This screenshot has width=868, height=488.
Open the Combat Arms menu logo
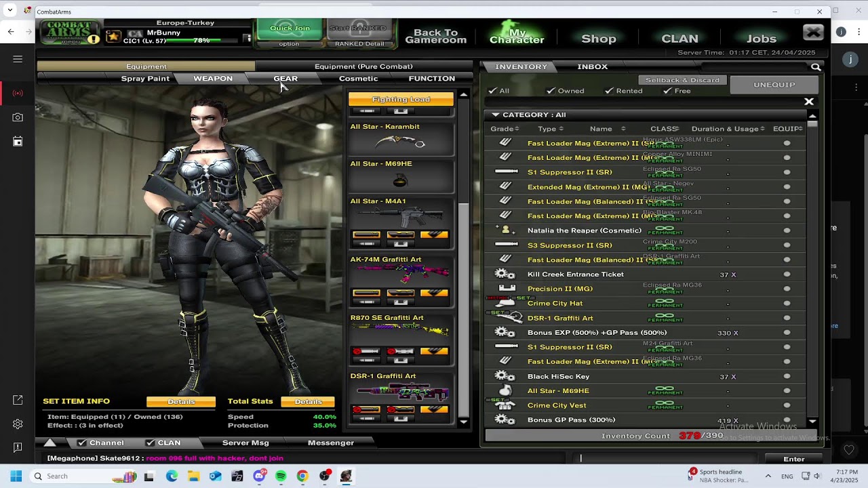coord(71,33)
